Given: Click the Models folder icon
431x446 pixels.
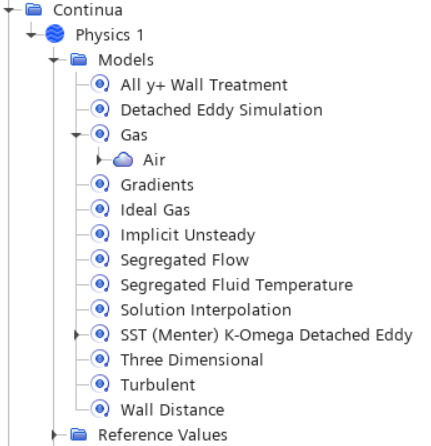Looking at the screenshot, I should 79,60.
